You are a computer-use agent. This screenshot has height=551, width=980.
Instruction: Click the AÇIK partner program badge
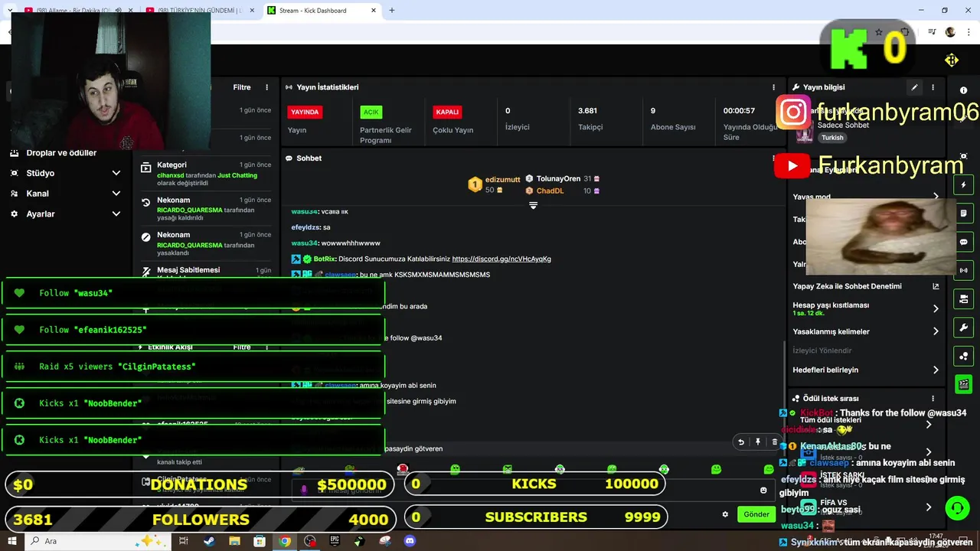point(371,112)
